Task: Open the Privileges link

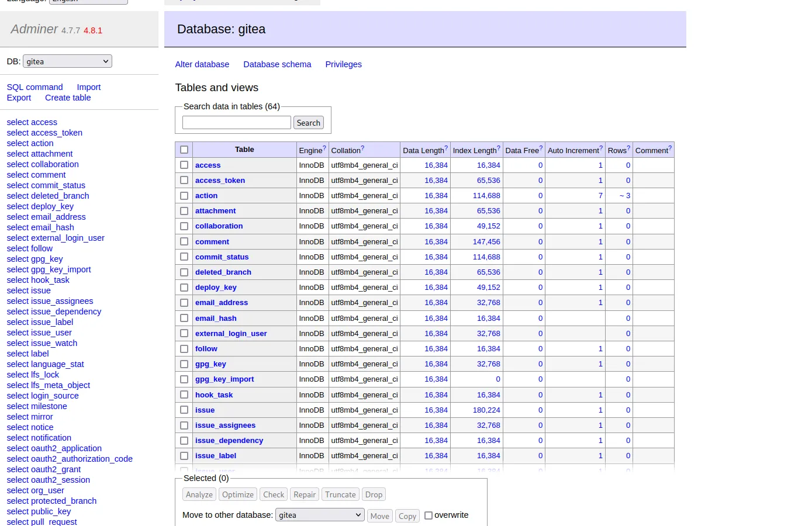Action: pos(343,64)
